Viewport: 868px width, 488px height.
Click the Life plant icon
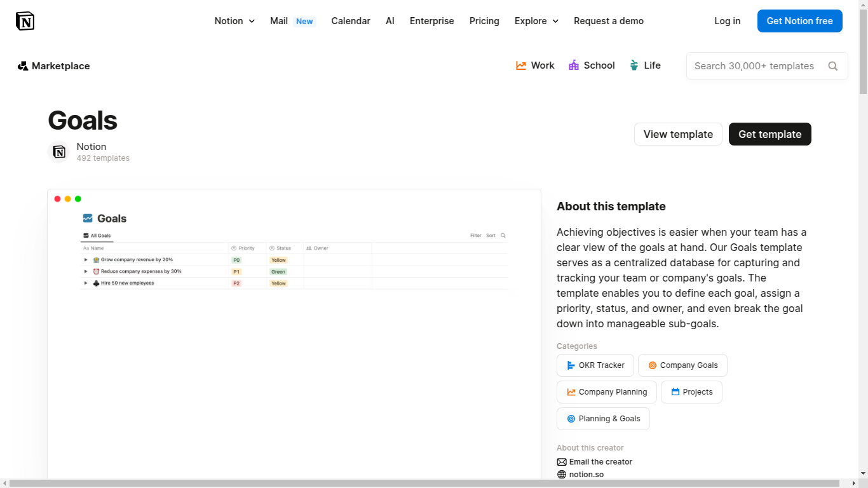coord(634,65)
